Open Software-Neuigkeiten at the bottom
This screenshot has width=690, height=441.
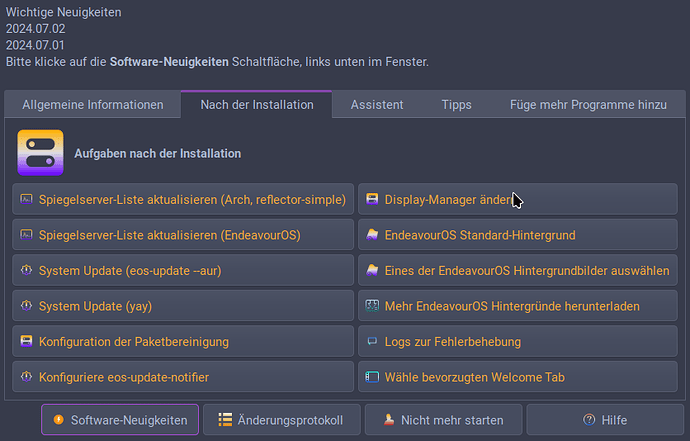click(x=120, y=420)
